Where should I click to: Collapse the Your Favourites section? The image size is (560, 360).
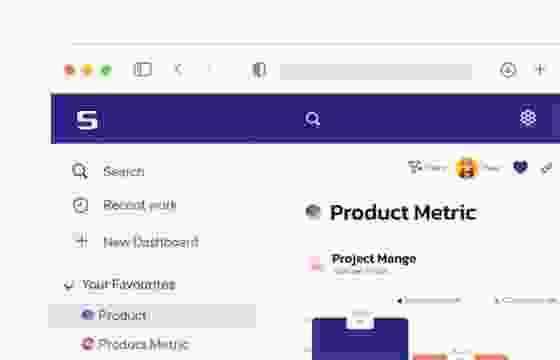69,285
